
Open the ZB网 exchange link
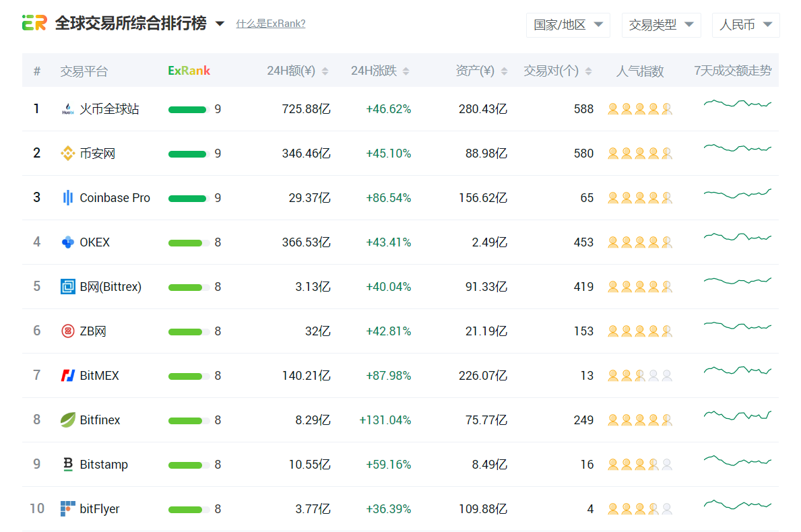pyautogui.click(x=93, y=331)
